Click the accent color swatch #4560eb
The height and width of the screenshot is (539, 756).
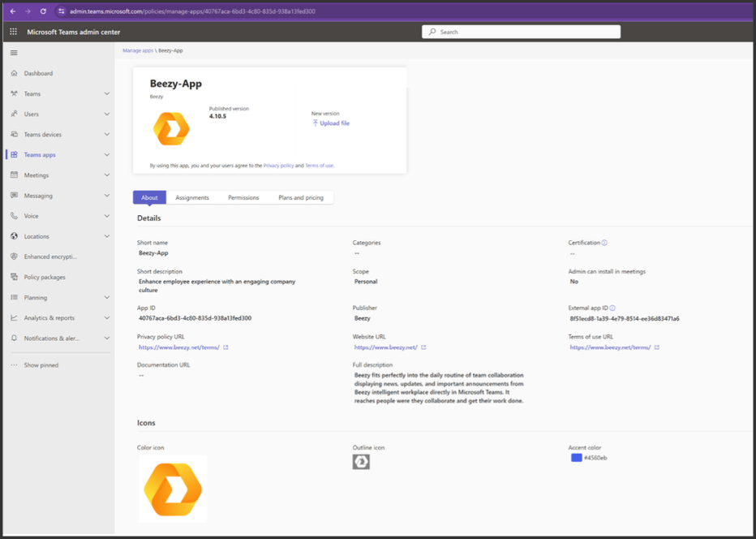pos(576,458)
